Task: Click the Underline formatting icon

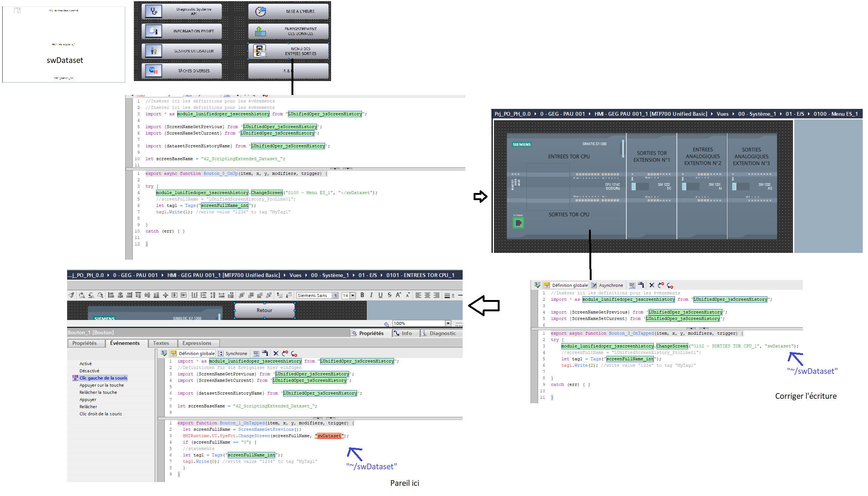Action: click(380, 295)
